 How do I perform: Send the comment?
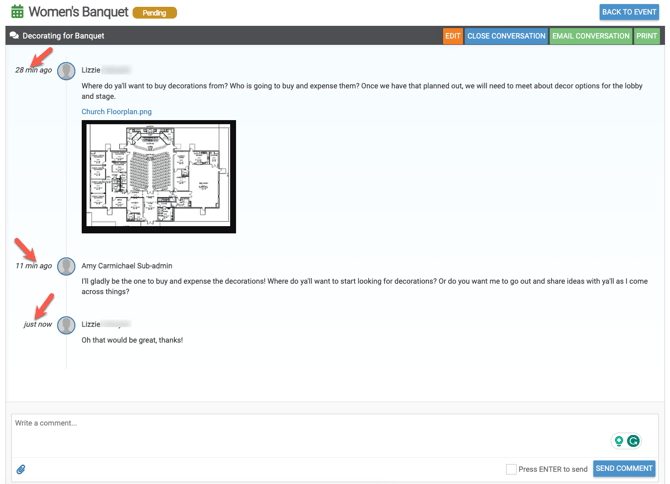pos(624,468)
